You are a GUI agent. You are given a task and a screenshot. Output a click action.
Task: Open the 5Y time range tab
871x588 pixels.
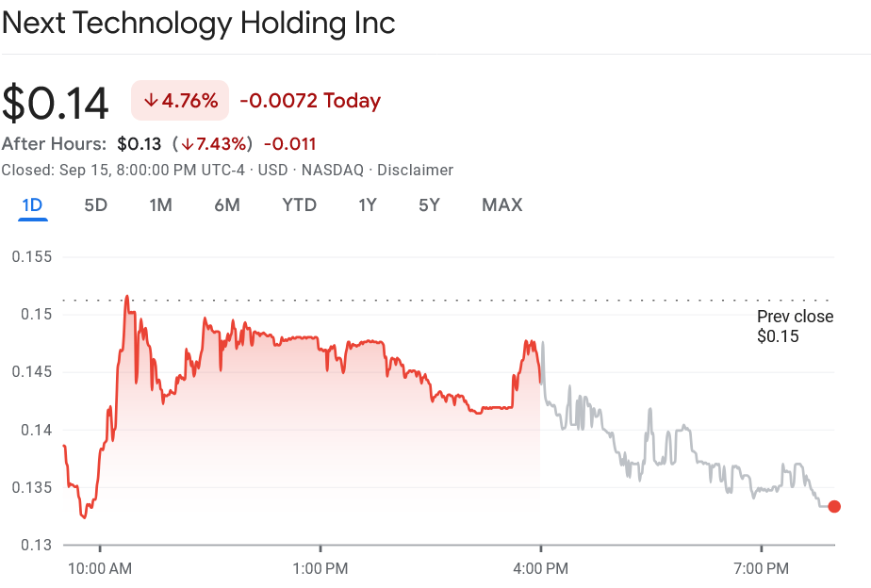click(x=429, y=205)
